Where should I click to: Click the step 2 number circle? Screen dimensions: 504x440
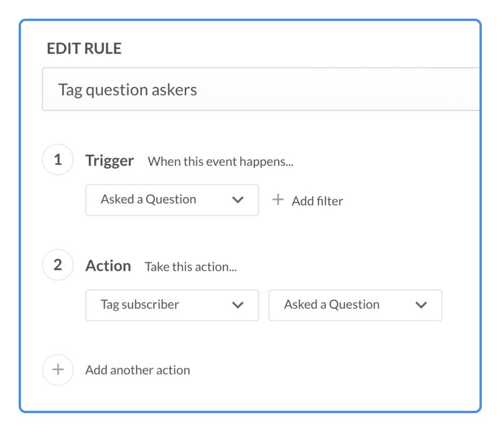(x=58, y=266)
